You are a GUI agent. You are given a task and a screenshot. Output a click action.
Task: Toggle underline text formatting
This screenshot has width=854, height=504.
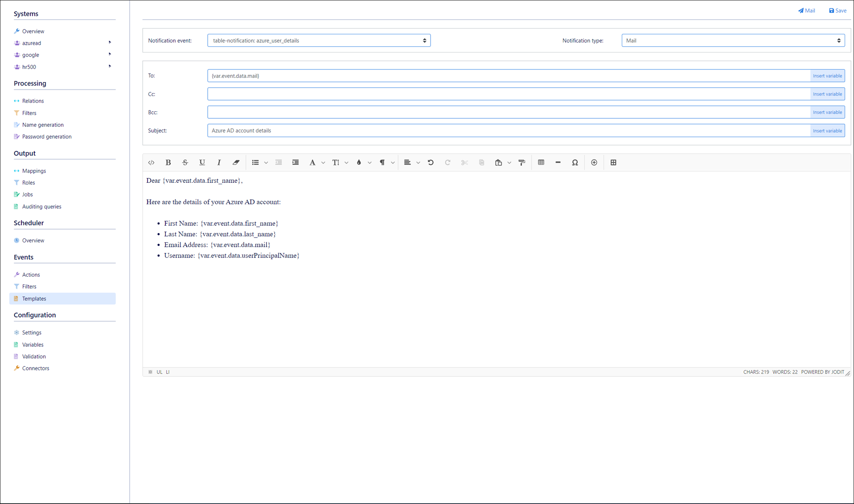coord(202,162)
